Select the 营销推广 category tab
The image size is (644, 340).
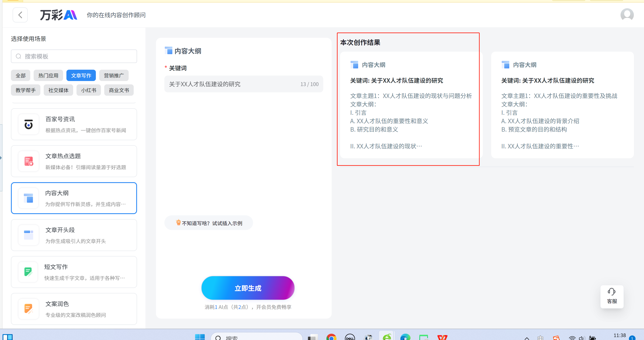click(x=114, y=75)
